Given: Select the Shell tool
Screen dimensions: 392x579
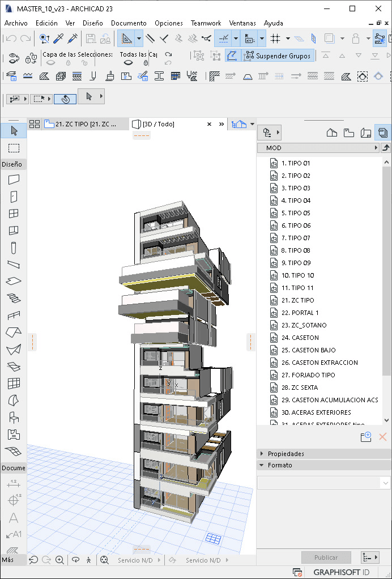Looking at the screenshot, I should click(x=14, y=350).
